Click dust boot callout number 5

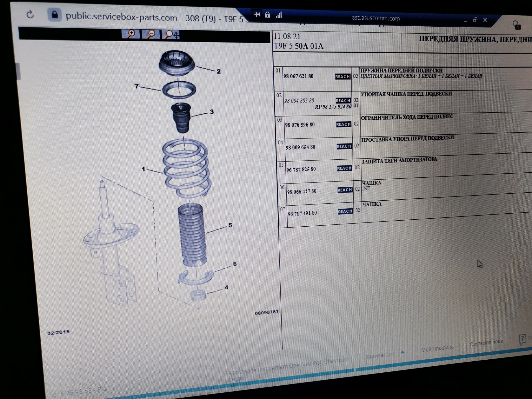point(230,225)
